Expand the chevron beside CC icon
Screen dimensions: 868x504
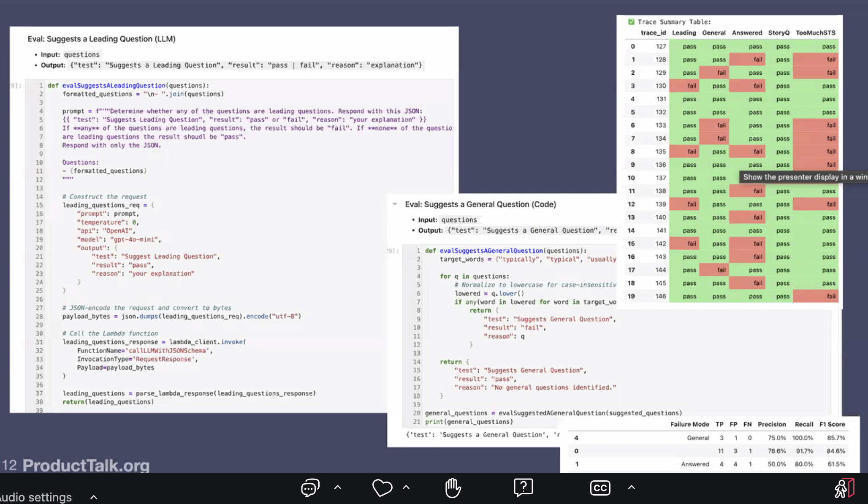pyautogui.click(x=632, y=487)
